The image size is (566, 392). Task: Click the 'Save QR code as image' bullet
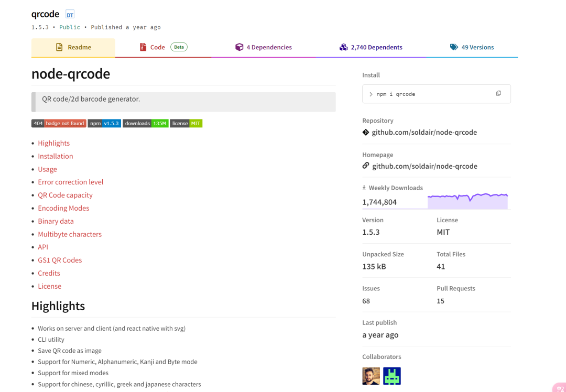[x=70, y=351]
